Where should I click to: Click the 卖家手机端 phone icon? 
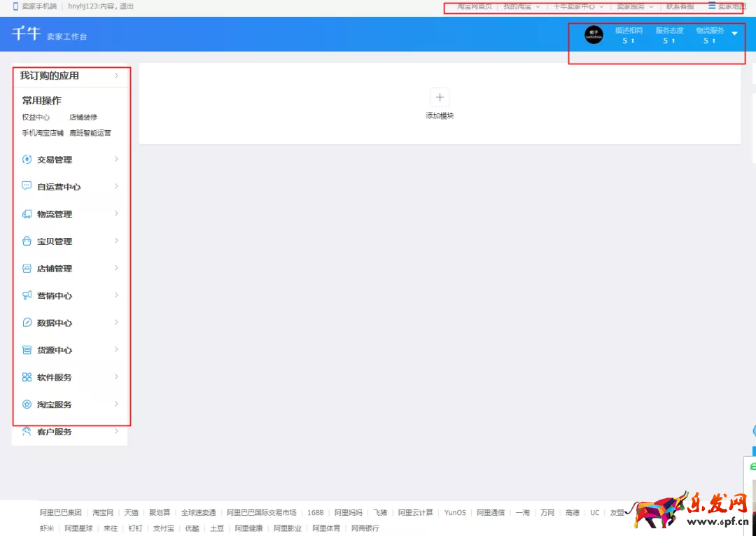pos(15,6)
